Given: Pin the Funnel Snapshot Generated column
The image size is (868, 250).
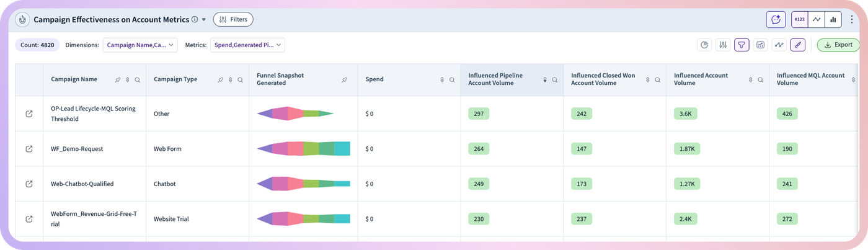Looking at the screenshot, I should [345, 80].
